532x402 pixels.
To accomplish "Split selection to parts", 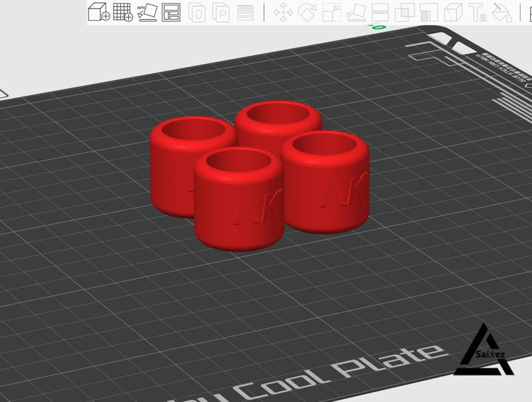I will coord(221,13).
